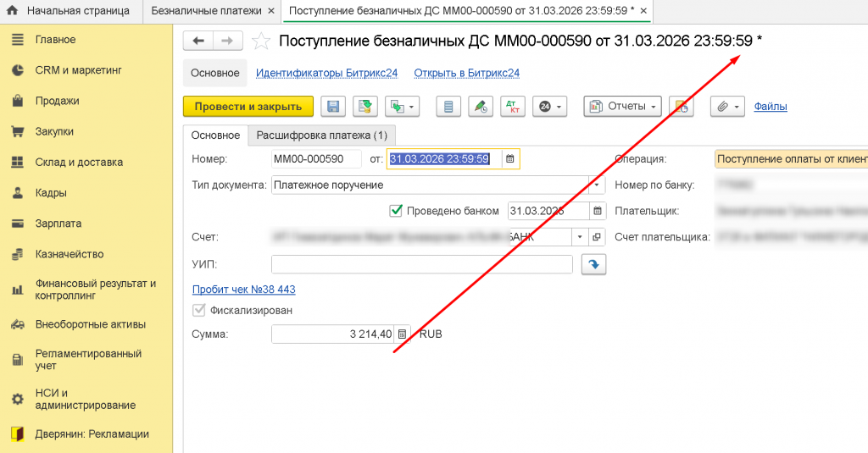Open calendar for bank date

pos(598,211)
